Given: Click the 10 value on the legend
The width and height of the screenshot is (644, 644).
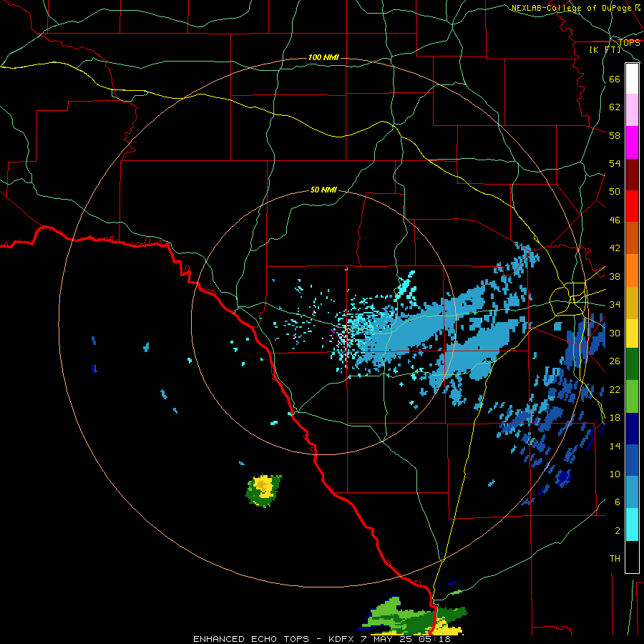Looking at the screenshot, I should tap(615, 474).
